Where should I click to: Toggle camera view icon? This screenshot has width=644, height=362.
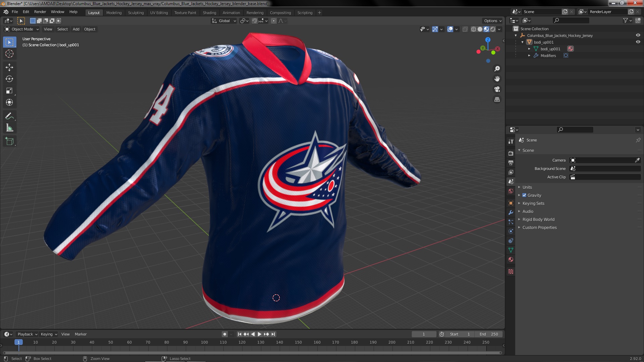[497, 89]
